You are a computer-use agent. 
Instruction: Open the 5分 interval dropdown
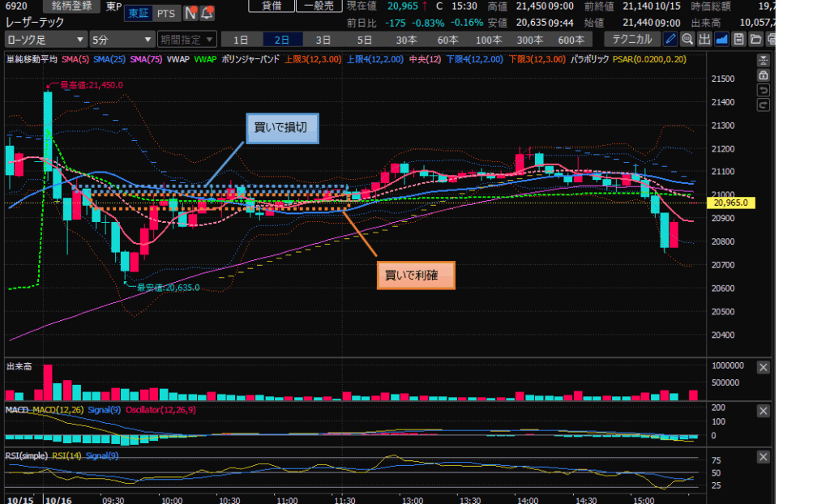pyautogui.click(x=122, y=39)
